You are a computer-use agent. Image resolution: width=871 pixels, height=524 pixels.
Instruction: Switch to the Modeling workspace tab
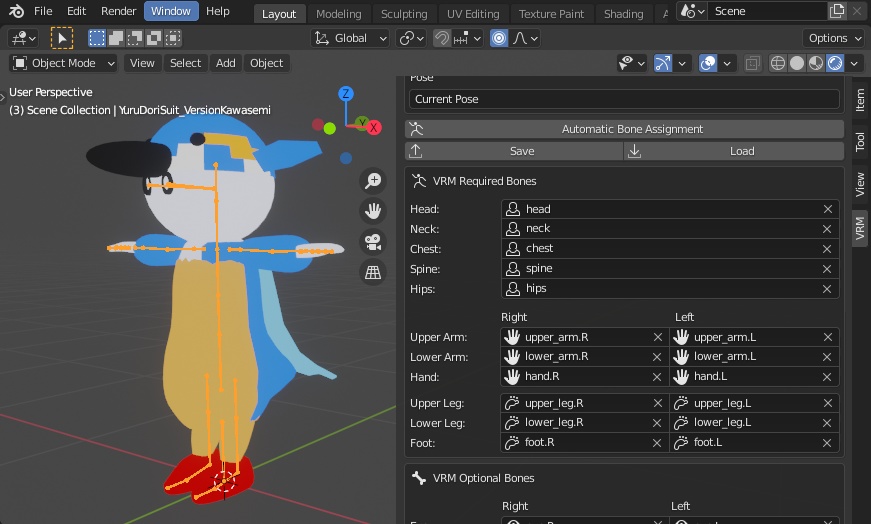pyautogui.click(x=338, y=14)
